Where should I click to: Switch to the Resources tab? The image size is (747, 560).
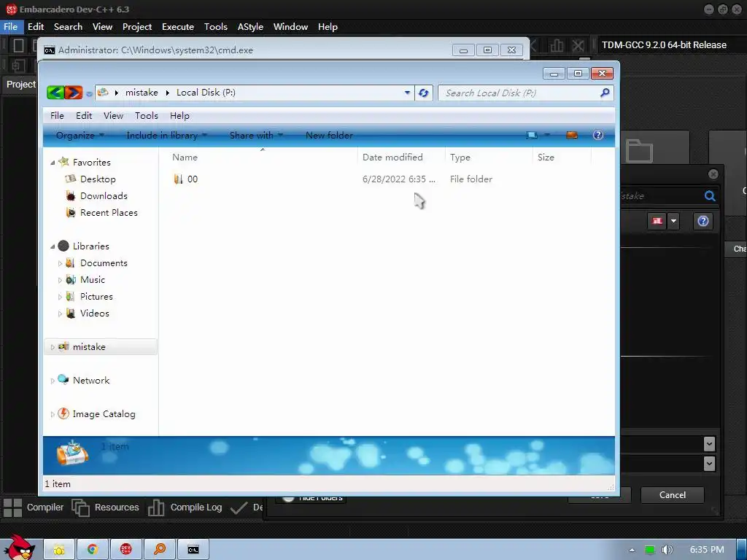tap(105, 507)
